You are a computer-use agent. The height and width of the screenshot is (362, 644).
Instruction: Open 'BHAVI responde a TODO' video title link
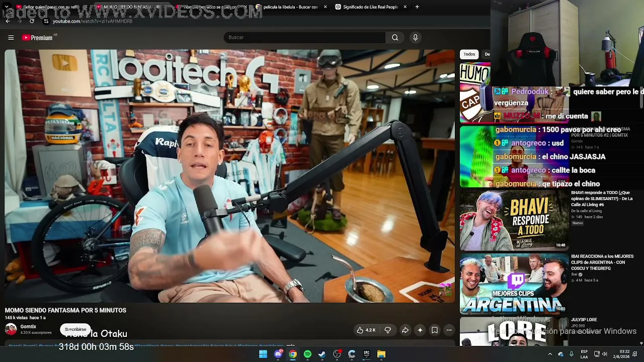602,199
